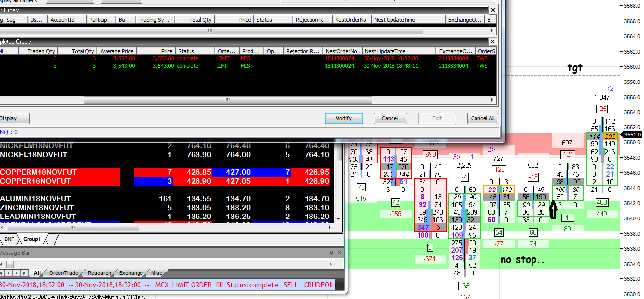The width and height of the screenshot is (644, 299).
Task: Pin the Message Bar panel
Action: tap(332, 253)
